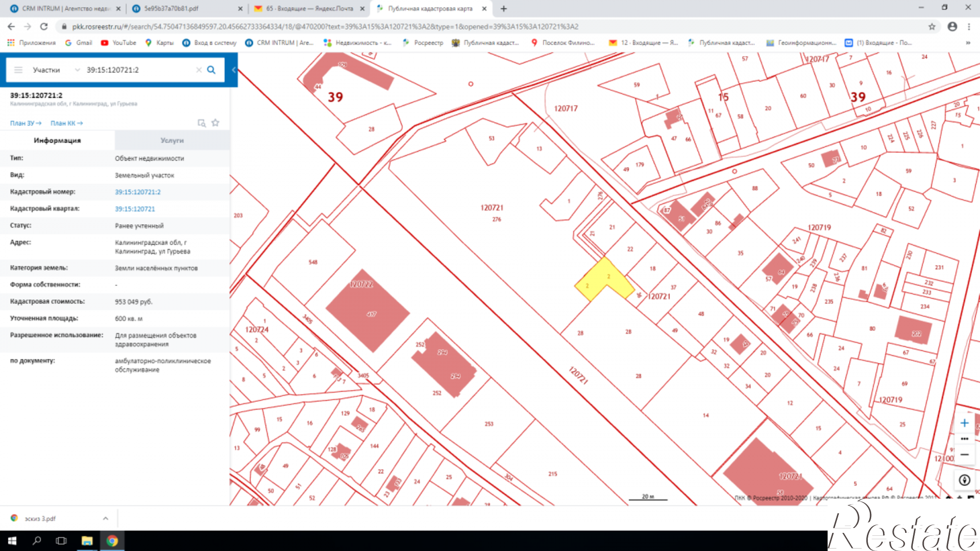980x551 pixels.
Task: Bookmark this page with star icon
Action: click(932, 26)
